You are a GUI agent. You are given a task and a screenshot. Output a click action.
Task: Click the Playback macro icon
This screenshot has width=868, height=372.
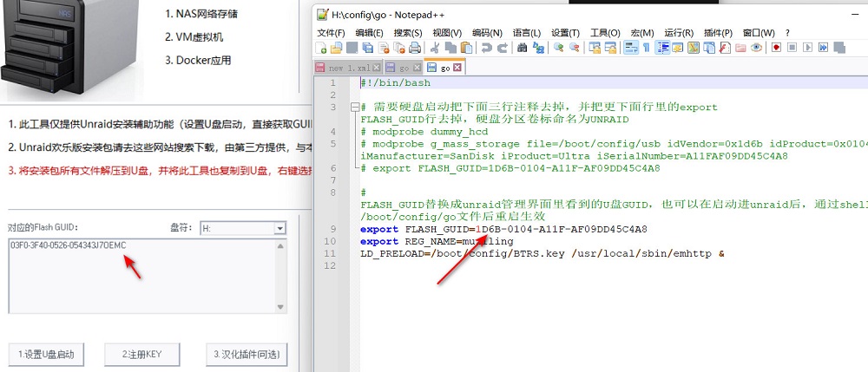point(807,48)
